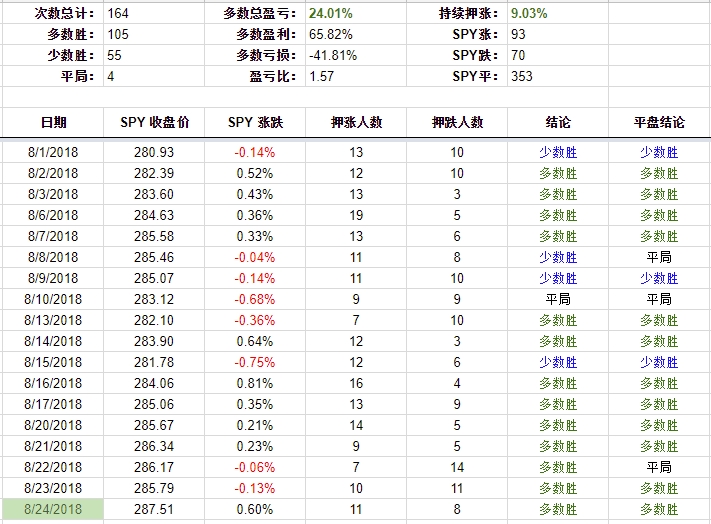Image resolution: width=711 pixels, height=524 pixels.
Task: Select closing price 280.93 for 8/1/2018
Action: coord(154,152)
